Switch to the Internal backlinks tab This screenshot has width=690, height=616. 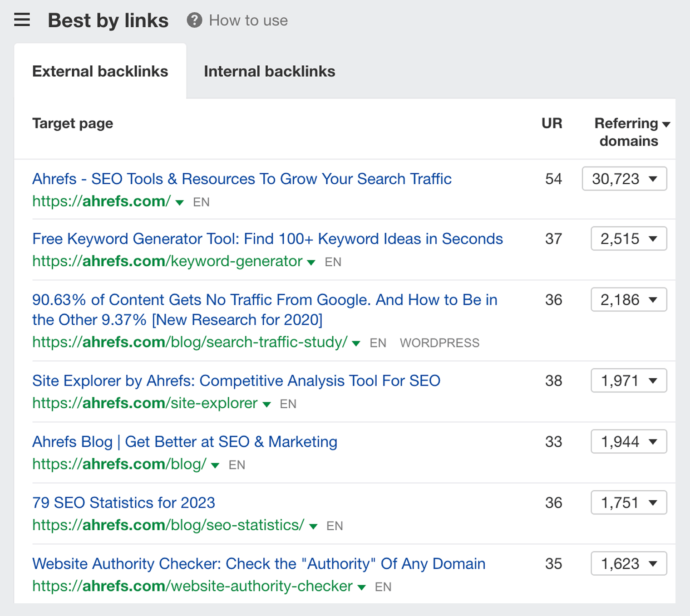(x=269, y=71)
